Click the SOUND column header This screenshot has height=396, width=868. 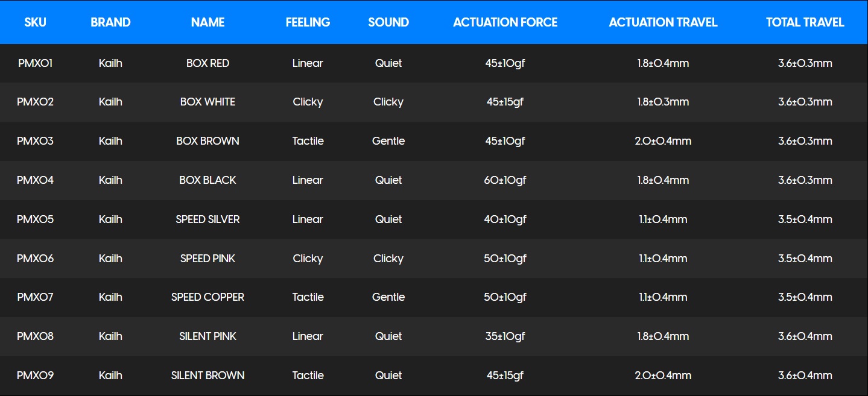pyautogui.click(x=388, y=22)
